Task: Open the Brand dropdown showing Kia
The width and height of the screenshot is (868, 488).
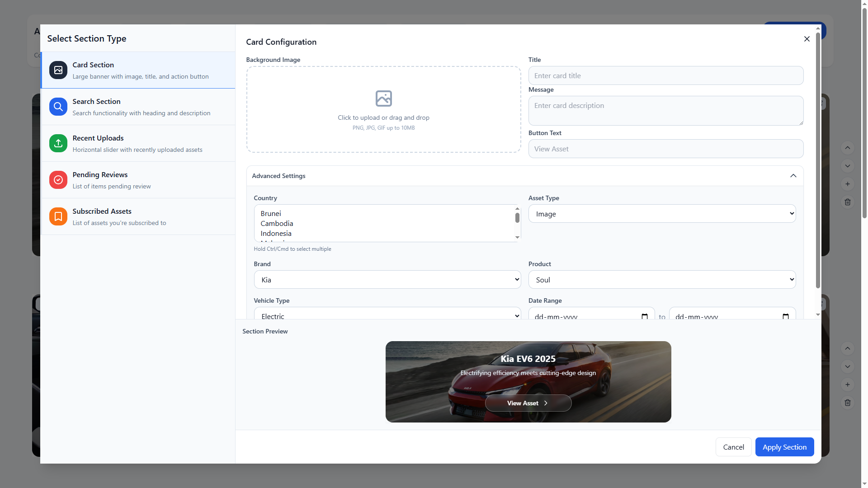Action: (x=387, y=280)
